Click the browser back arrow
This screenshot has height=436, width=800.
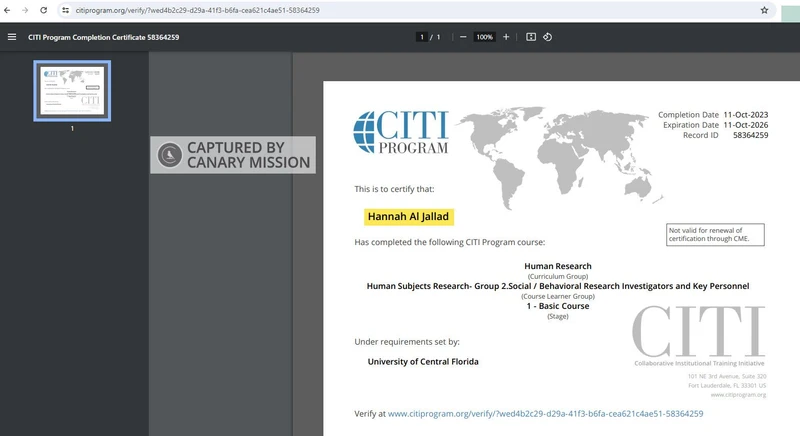pyautogui.click(x=9, y=10)
